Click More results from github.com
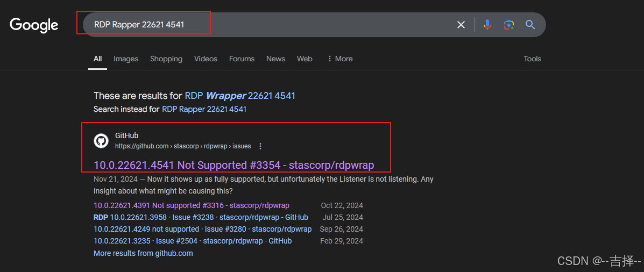 (143, 253)
